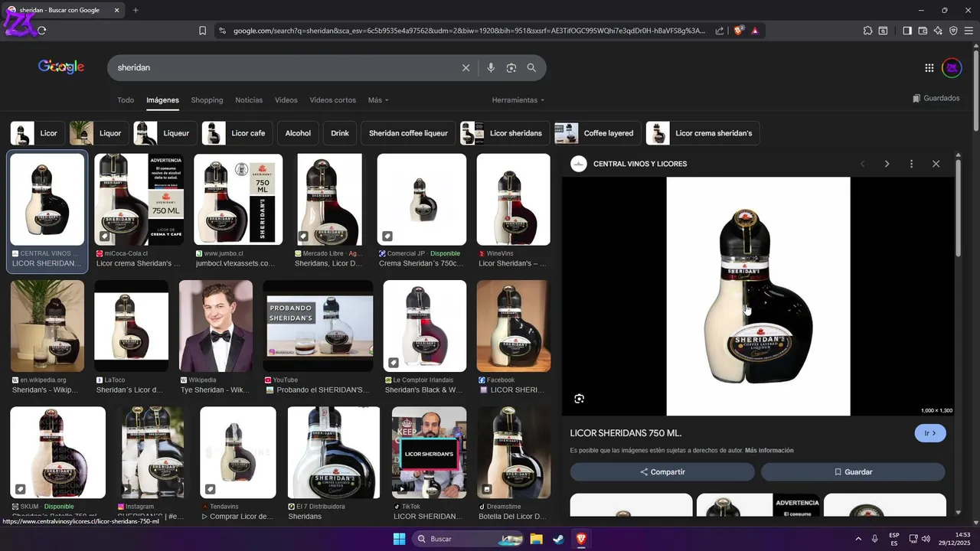
Task: Open the Noticias tab
Action: (249, 100)
